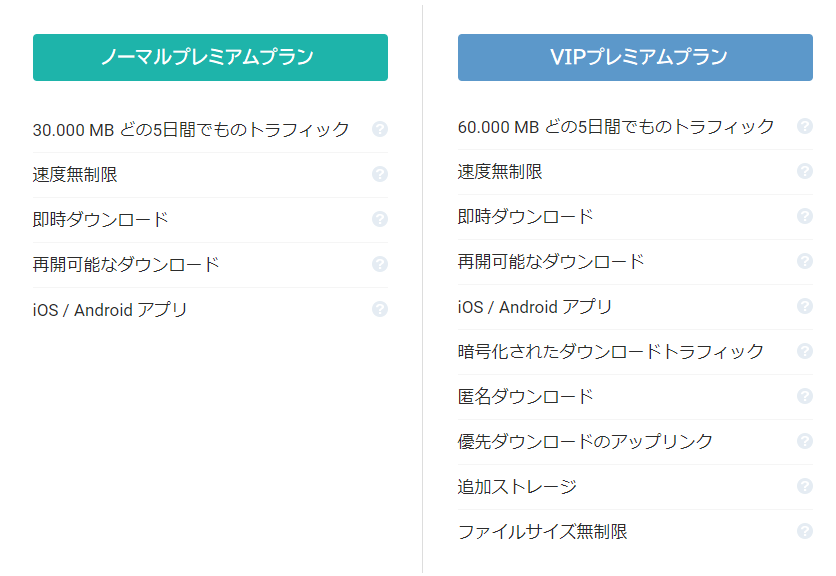Show help for VIP plan 速度無制限
This screenshot has width=836, height=576.
(805, 171)
